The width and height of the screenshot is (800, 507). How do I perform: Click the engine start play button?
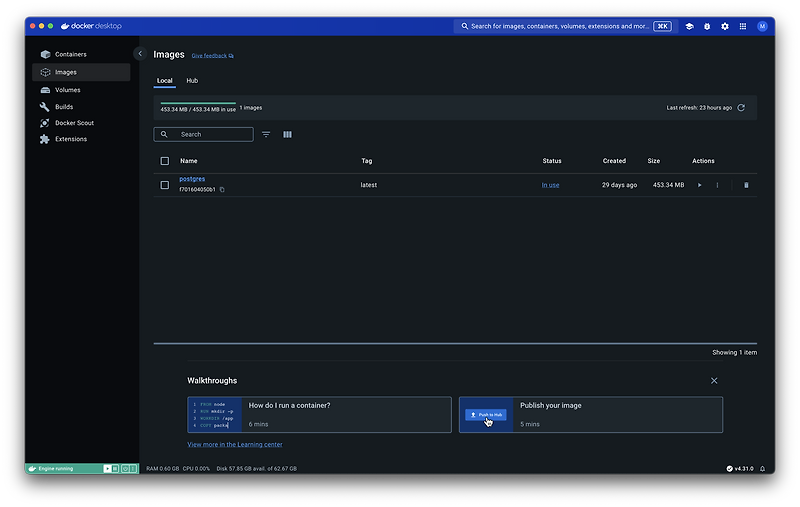pos(107,469)
